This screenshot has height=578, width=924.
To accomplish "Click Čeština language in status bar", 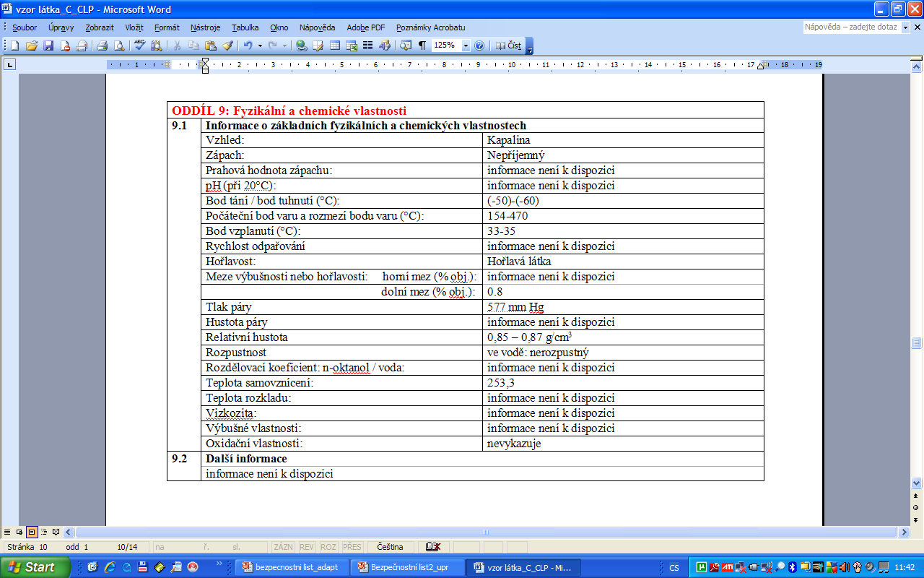I will tap(390, 547).
